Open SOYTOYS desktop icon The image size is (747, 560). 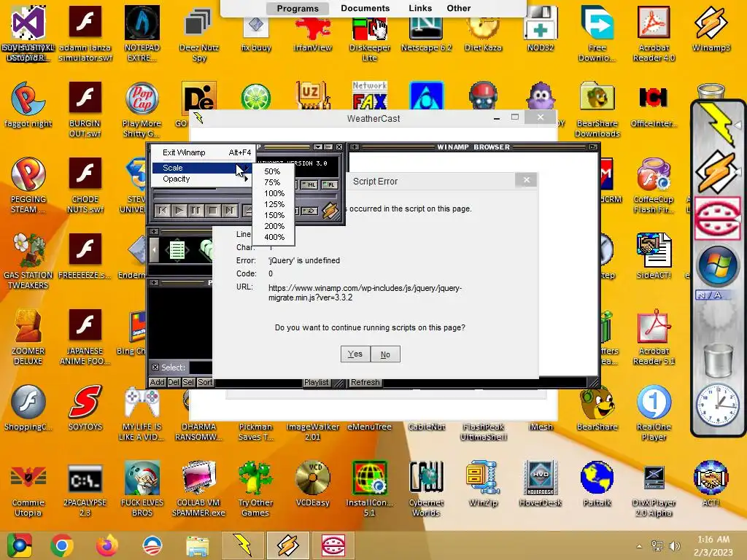click(x=85, y=408)
